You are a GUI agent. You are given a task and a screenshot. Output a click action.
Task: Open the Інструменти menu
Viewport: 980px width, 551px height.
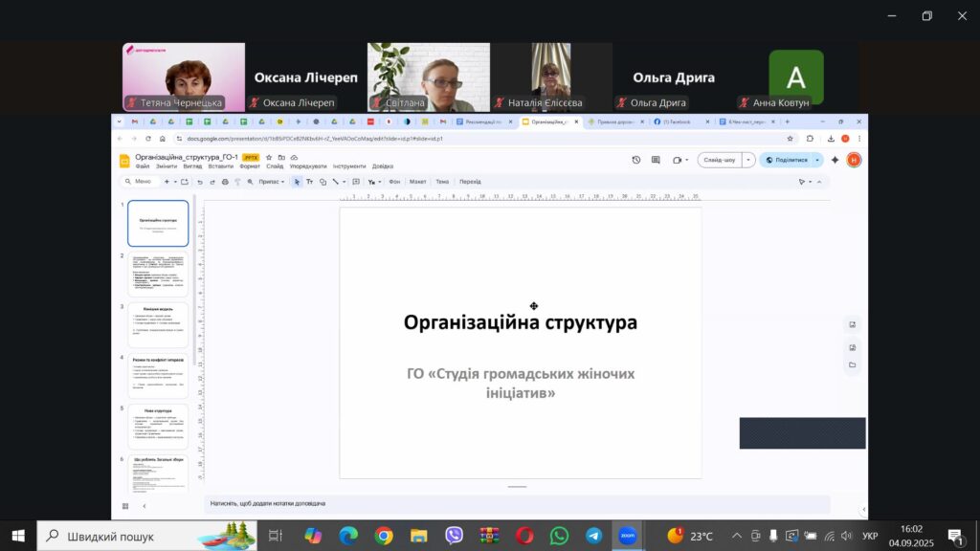pyautogui.click(x=349, y=166)
